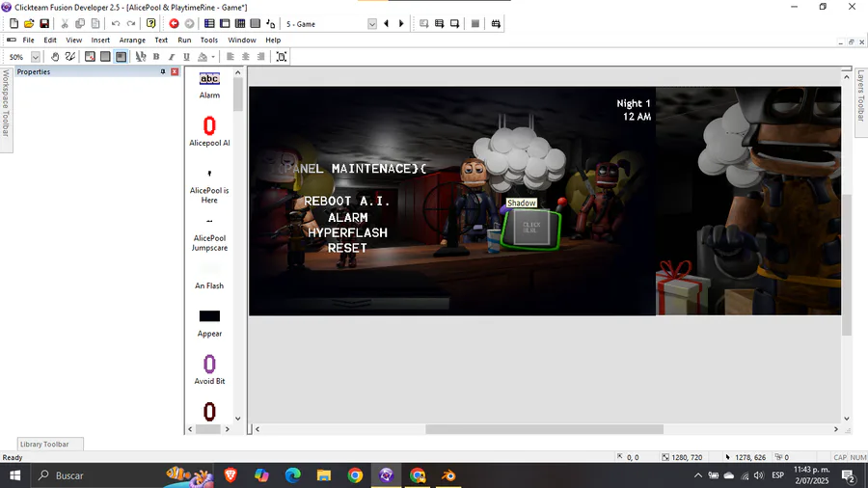The height and width of the screenshot is (488, 868).
Task: Open Blender from the taskbar
Action: tap(448, 475)
